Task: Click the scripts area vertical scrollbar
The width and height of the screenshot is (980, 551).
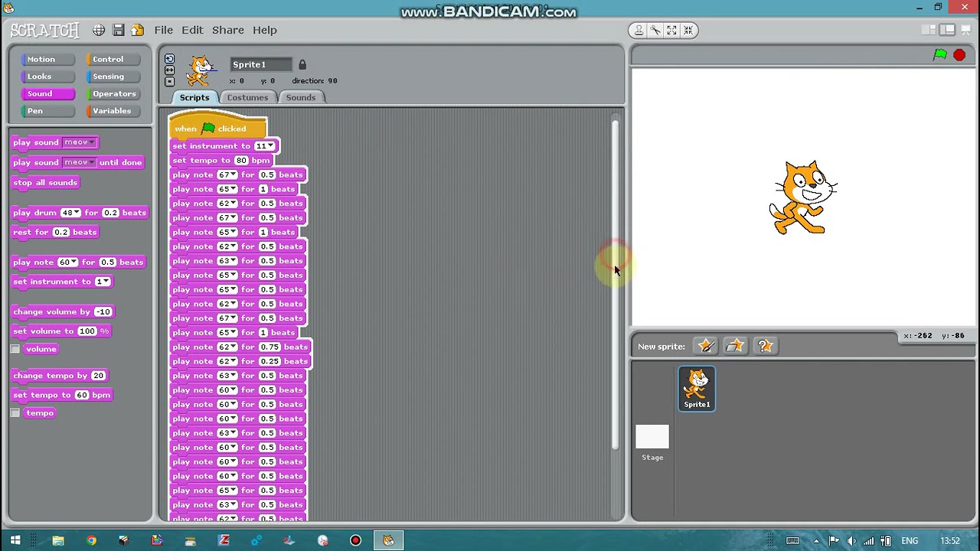Action: pyautogui.click(x=615, y=285)
